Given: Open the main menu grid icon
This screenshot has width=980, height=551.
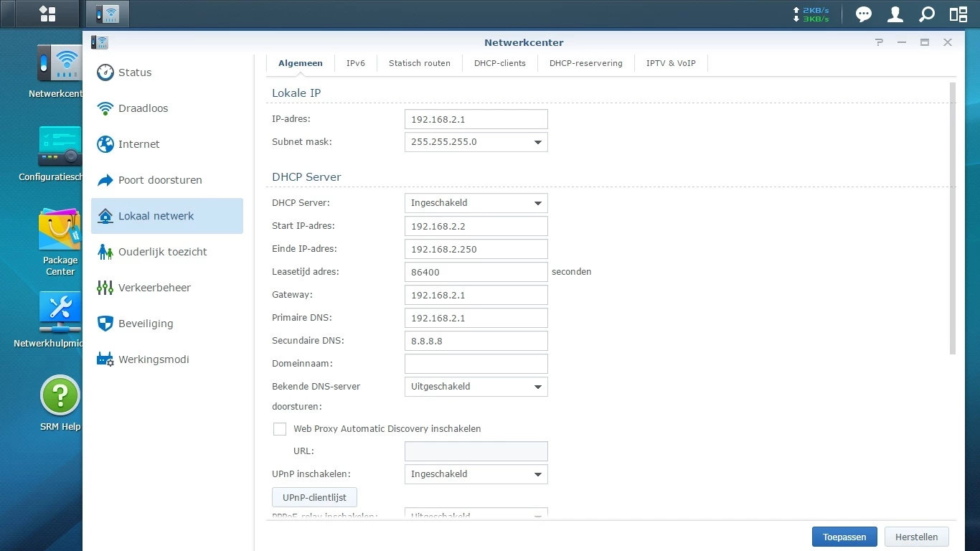Looking at the screenshot, I should pyautogui.click(x=47, y=14).
